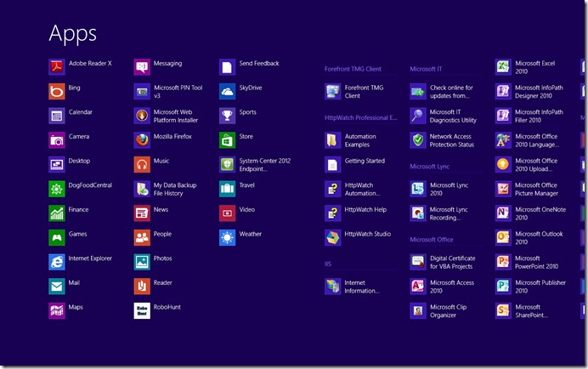Launch the Bing app tile

point(57,92)
